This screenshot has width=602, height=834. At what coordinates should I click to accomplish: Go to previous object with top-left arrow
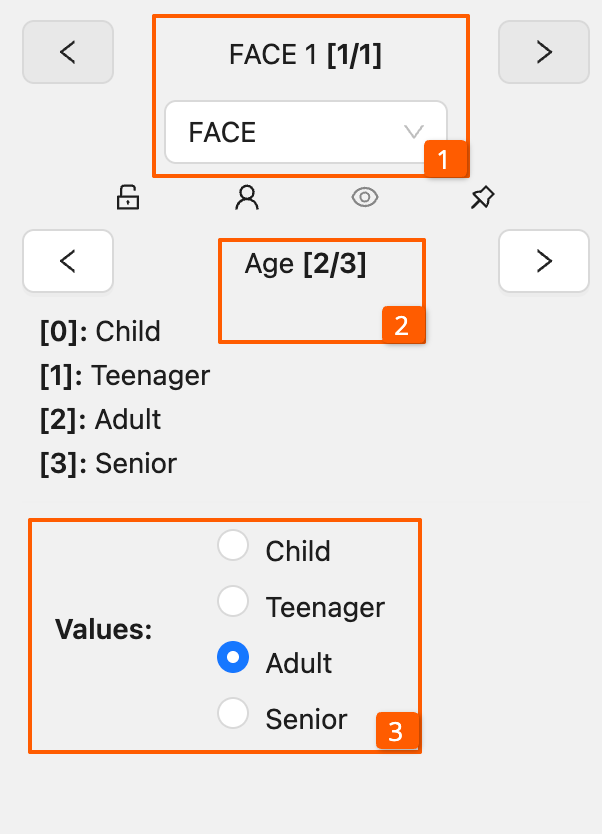pos(68,52)
